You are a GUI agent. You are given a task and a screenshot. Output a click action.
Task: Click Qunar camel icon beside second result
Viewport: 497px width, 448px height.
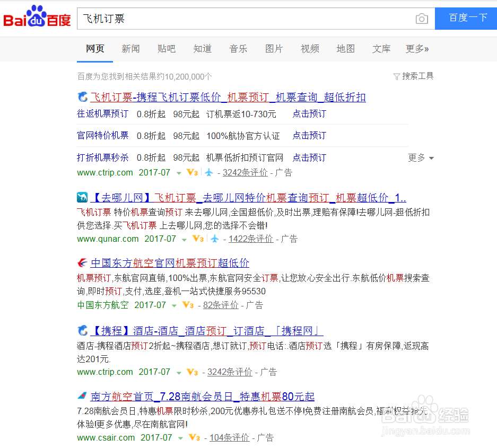click(x=82, y=197)
